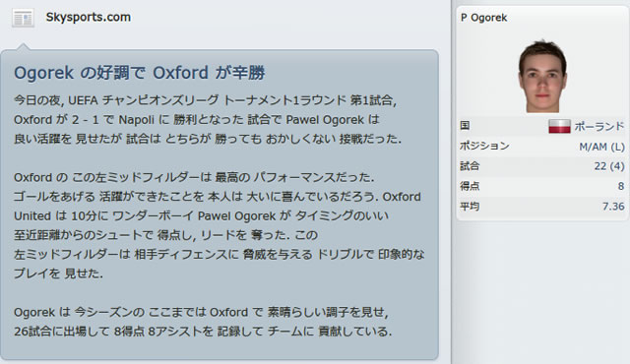Image resolution: width=630 pixels, height=364 pixels.
Task: Click "UEFA チャンピオンズリーグ" in the article text
Action: (x=144, y=100)
